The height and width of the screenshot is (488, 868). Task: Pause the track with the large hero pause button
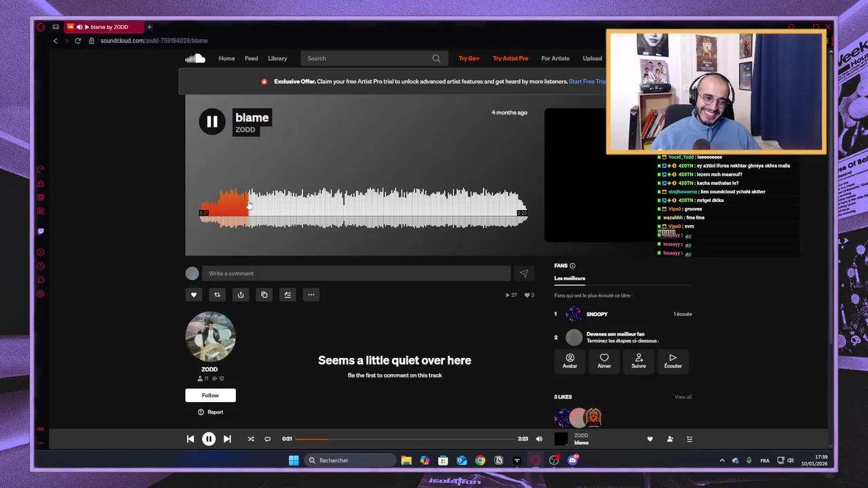pos(212,121)
